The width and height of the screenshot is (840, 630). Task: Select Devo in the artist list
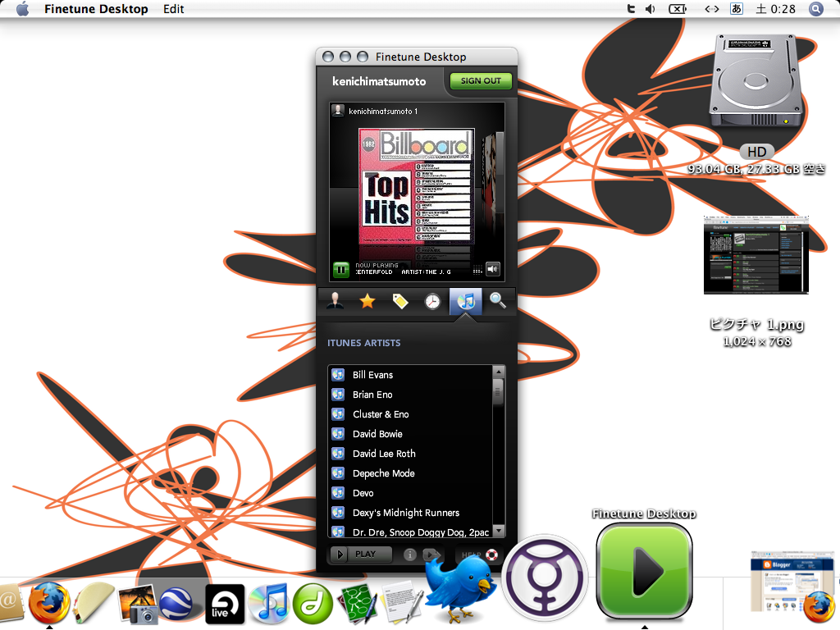click(410, 493)
